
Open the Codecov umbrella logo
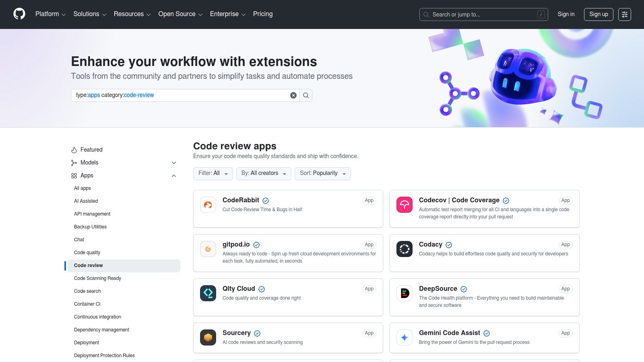[x=405, y=205]
